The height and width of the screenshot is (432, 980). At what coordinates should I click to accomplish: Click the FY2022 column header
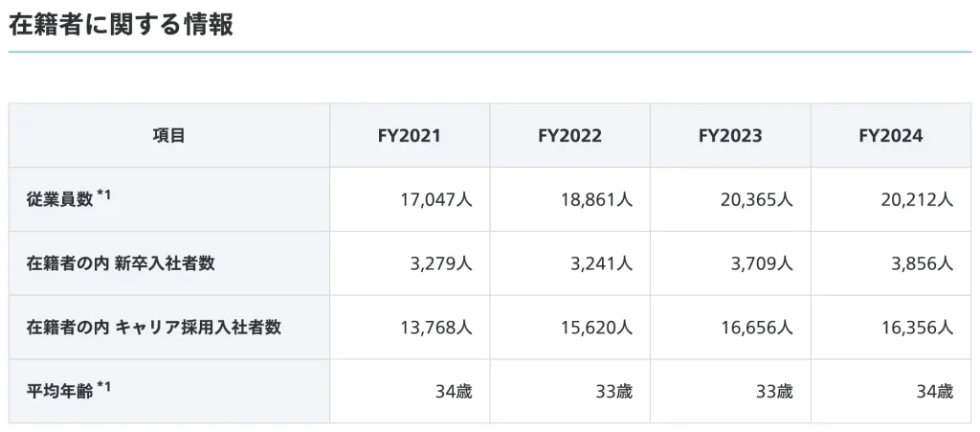[569, 136]
